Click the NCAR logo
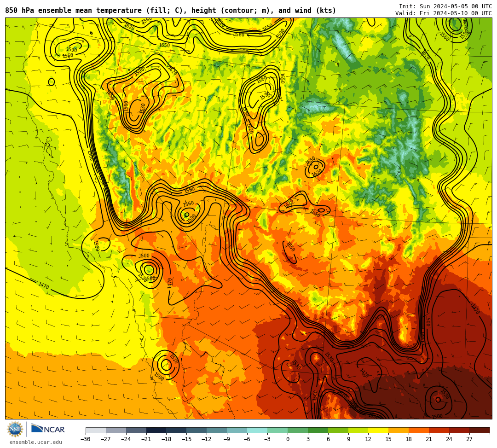 coord(48,429)
